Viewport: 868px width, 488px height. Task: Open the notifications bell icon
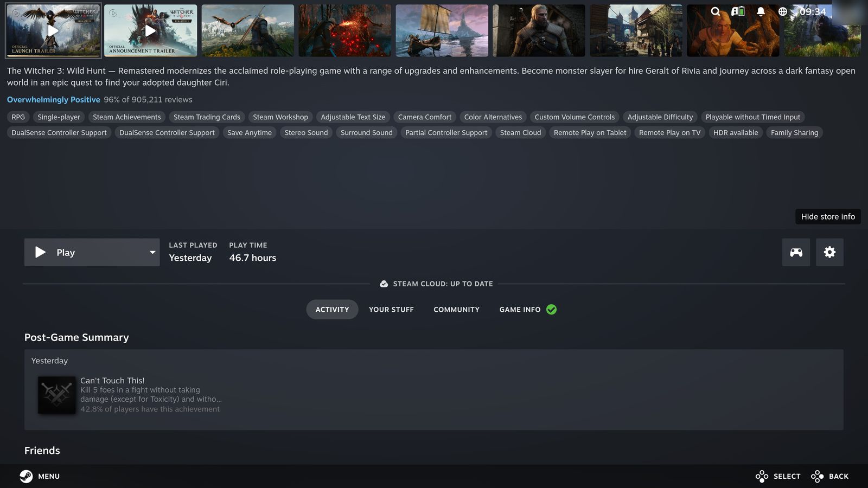pyautogui.click(x=761, y=11)
